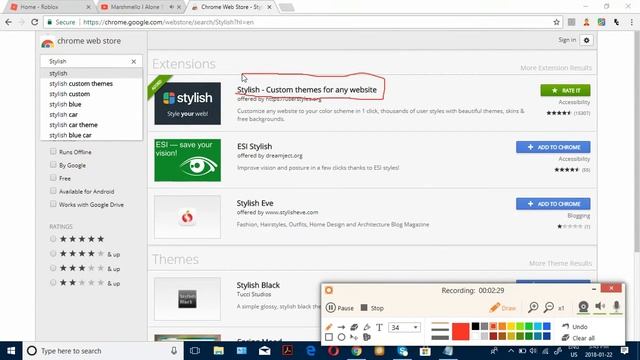Image resolution: width=640 pixels, height=360 pixels.
Task: Undo the last drawing in recorder
Action: [x=575, y=327]
